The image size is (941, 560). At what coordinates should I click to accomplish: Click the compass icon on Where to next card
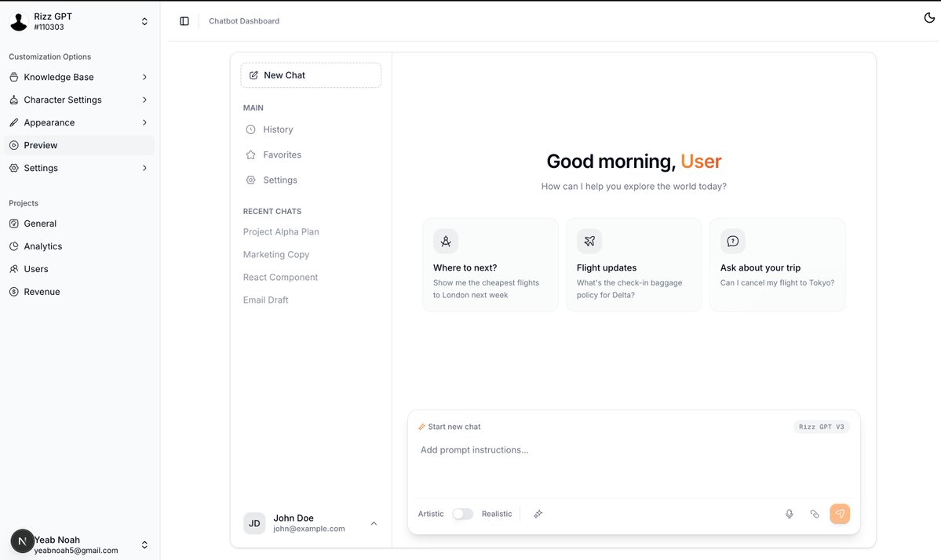pos(446,241)
